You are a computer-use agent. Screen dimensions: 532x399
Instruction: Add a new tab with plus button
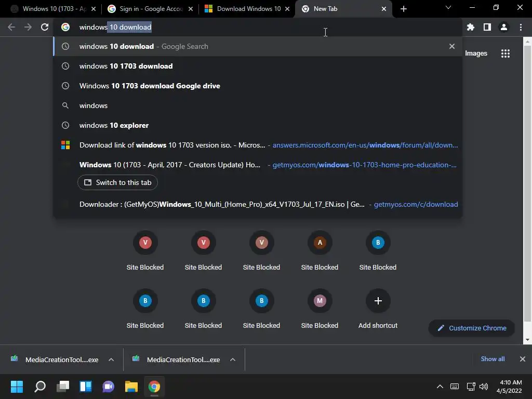pos(403,9)
